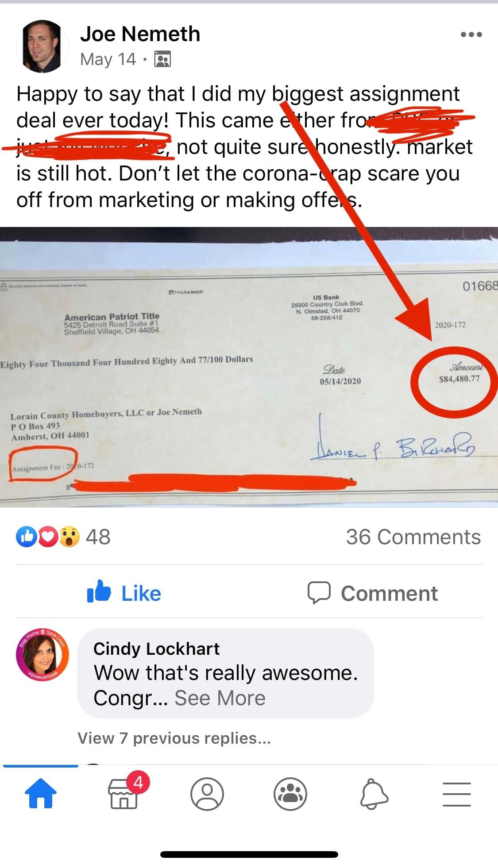The image size is (498, 868).
Task: Tap the Comment button
Action: (373, 593)
